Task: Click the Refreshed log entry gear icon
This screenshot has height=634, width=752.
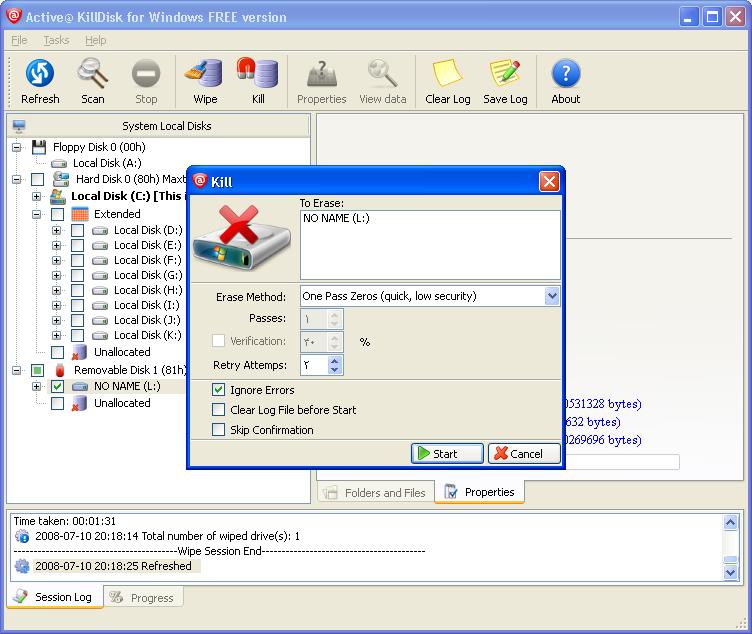Action: (22, 566)
